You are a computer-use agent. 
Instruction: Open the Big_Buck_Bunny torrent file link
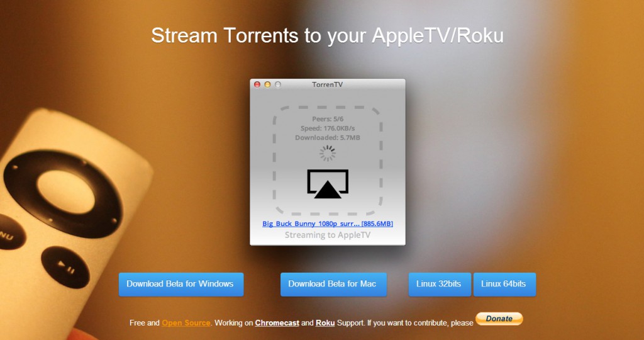coord(328,224)
